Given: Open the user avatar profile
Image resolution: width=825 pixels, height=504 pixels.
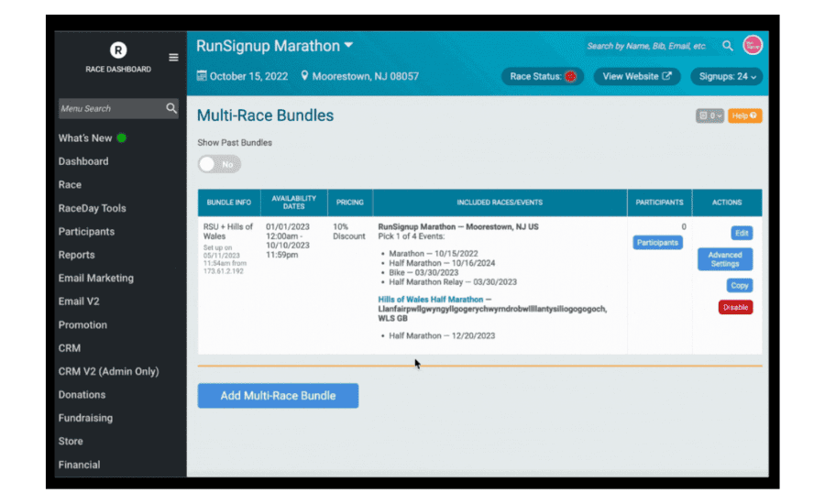Looking at the screenshot, I should 753,45.
